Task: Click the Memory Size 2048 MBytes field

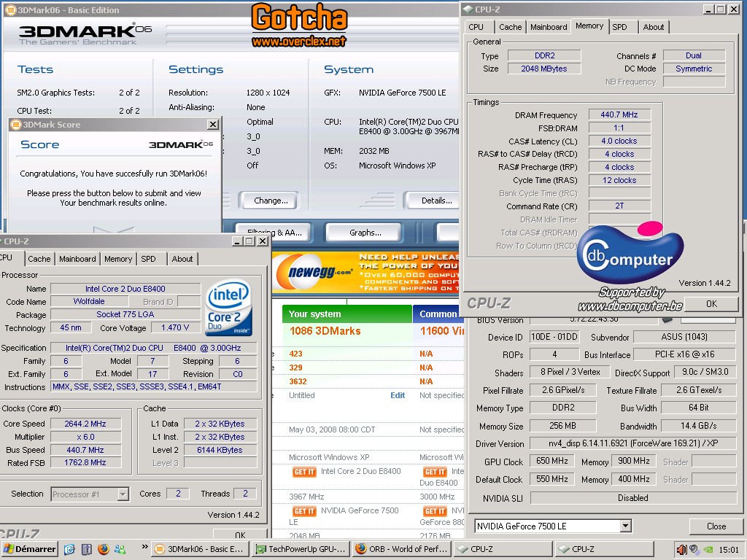Action: point(543,69)
